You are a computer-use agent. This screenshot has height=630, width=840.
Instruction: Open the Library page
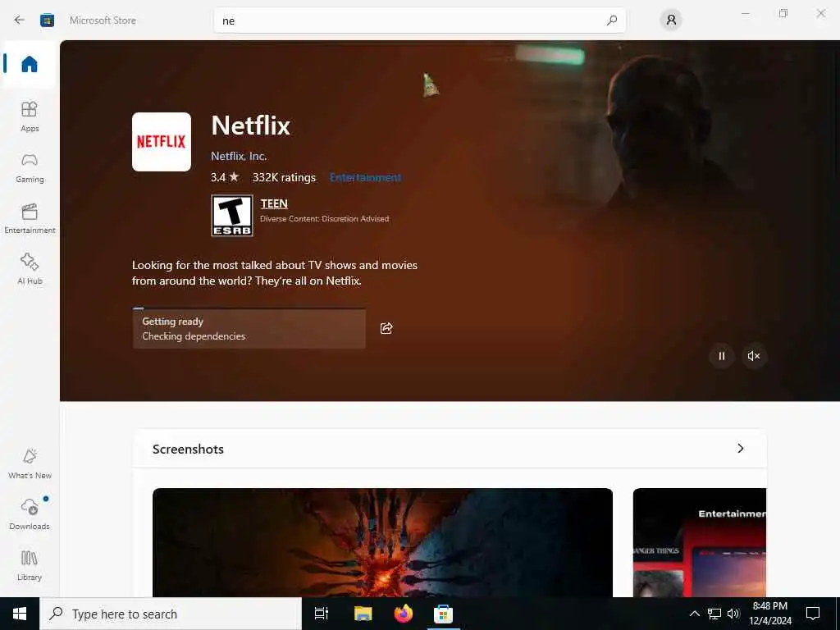[x=30, y=566]
